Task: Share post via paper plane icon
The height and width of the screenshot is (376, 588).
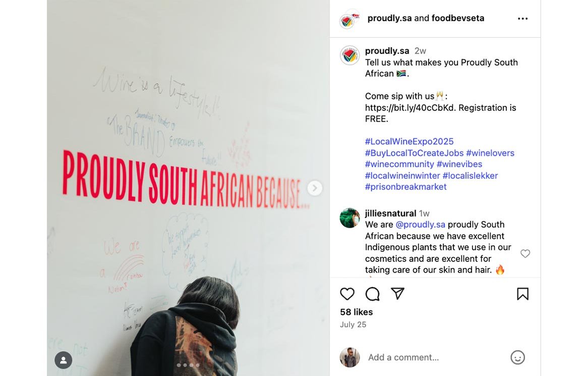Action: coord(398,294)
